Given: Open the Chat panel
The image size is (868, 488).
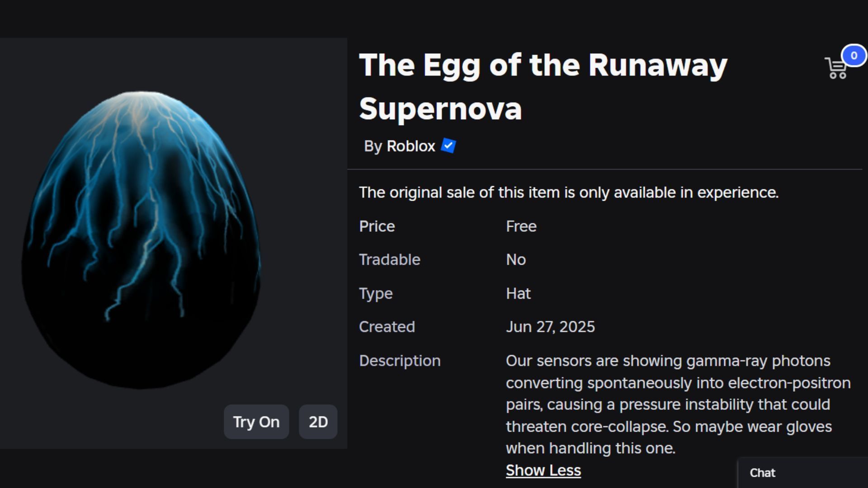Looking at the screenshot, I should point(762,473).
